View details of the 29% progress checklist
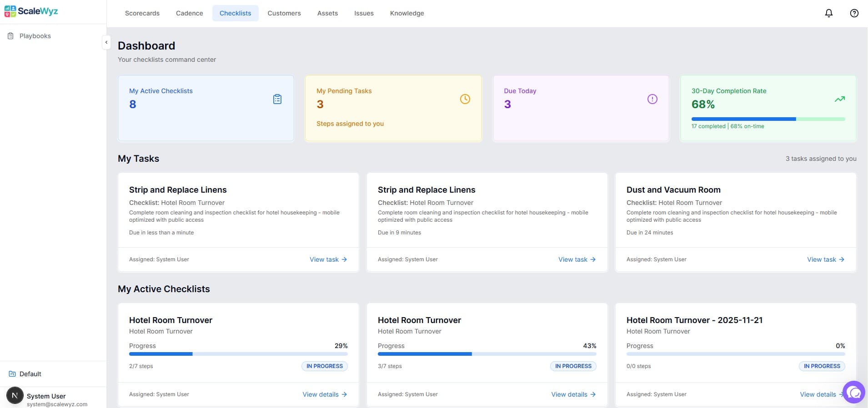The image size is (868, 408). (325, 394)
